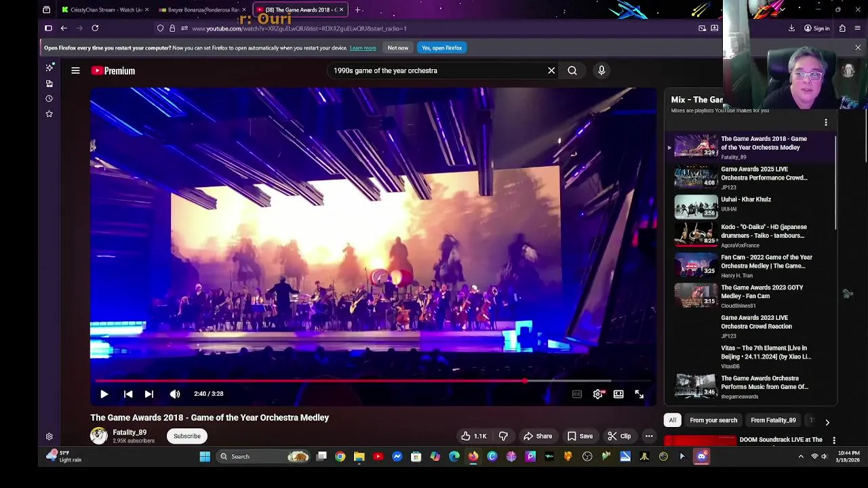
Task: Click the Windows taskbar Search box
Action: (x=264, y=457)
